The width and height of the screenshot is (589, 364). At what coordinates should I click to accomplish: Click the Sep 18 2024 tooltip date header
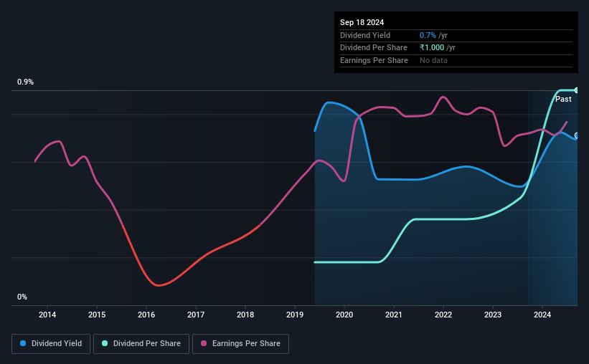point(362,22)
